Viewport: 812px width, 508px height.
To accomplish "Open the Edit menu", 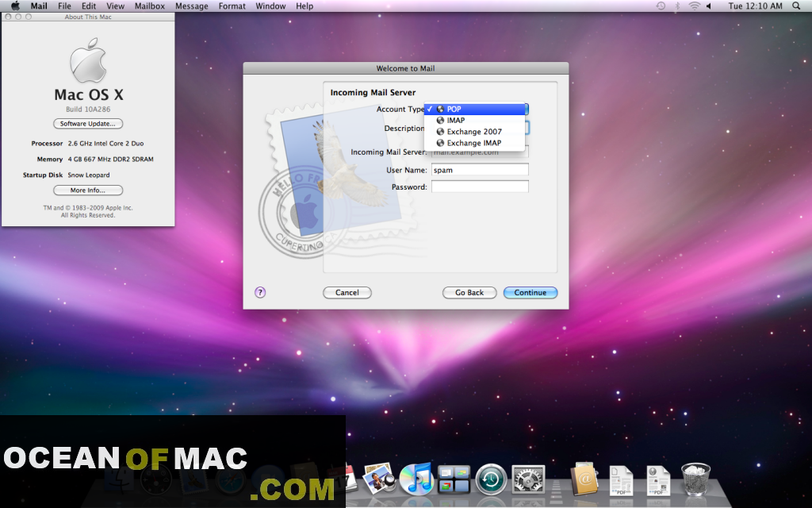I will [x=89, y=6].
